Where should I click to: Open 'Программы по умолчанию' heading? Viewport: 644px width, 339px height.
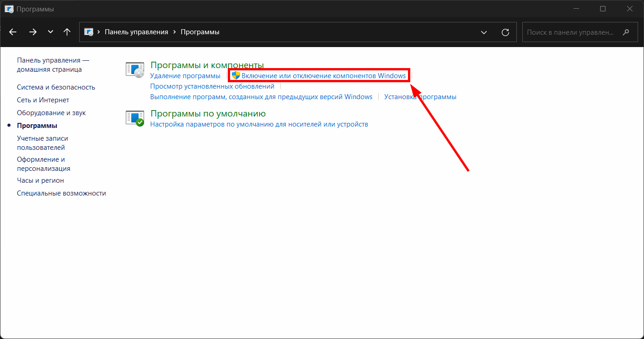point(208,114)
